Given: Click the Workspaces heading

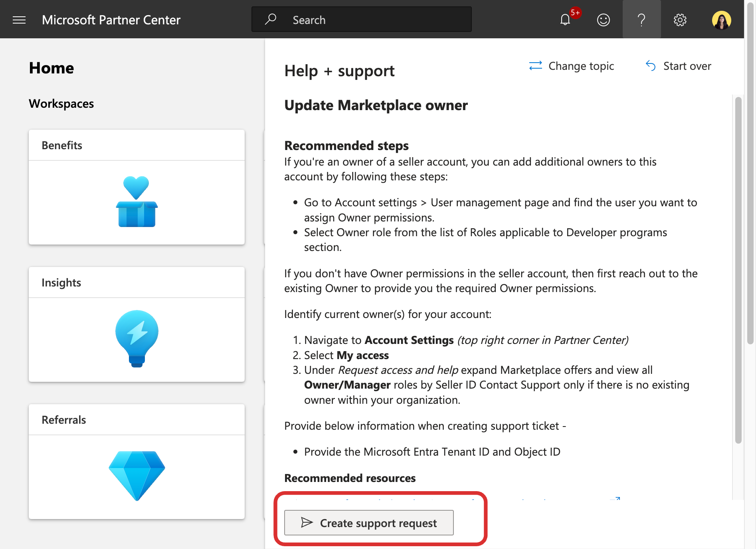Looking at the screenshot, I should [61, 104].
